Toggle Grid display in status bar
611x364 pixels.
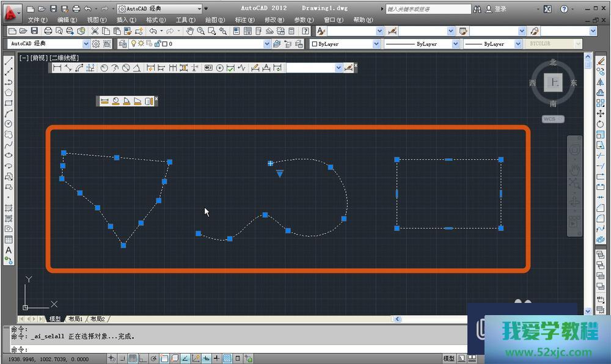click(132, 359)
